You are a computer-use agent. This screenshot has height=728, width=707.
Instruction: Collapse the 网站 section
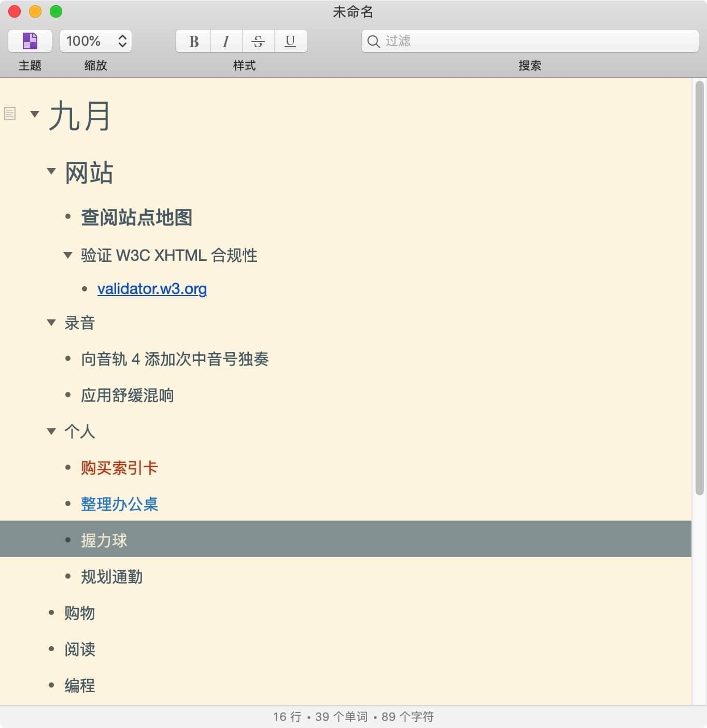click(x=51, y=171)
